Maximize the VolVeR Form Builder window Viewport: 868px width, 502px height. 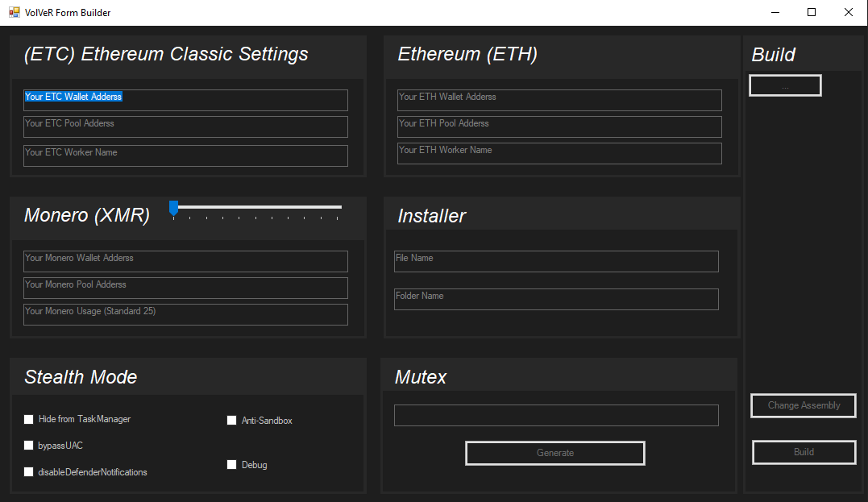click(x=812, y=12)
